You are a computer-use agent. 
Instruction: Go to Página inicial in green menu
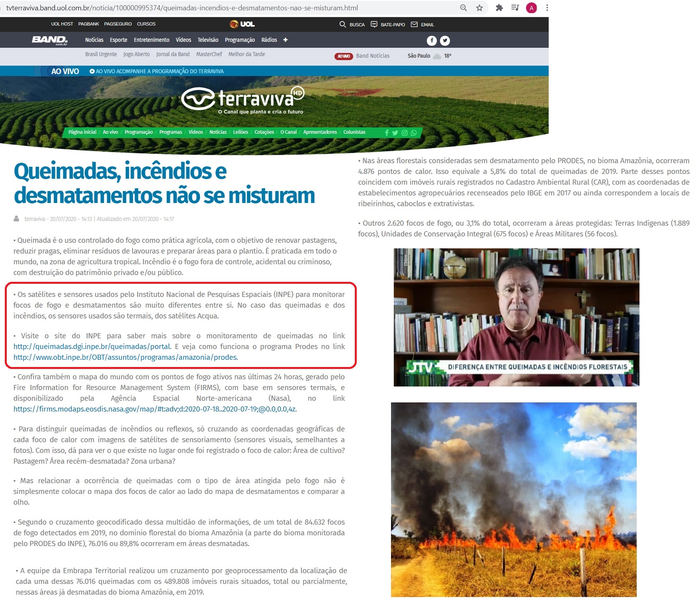tap(82, 132)
